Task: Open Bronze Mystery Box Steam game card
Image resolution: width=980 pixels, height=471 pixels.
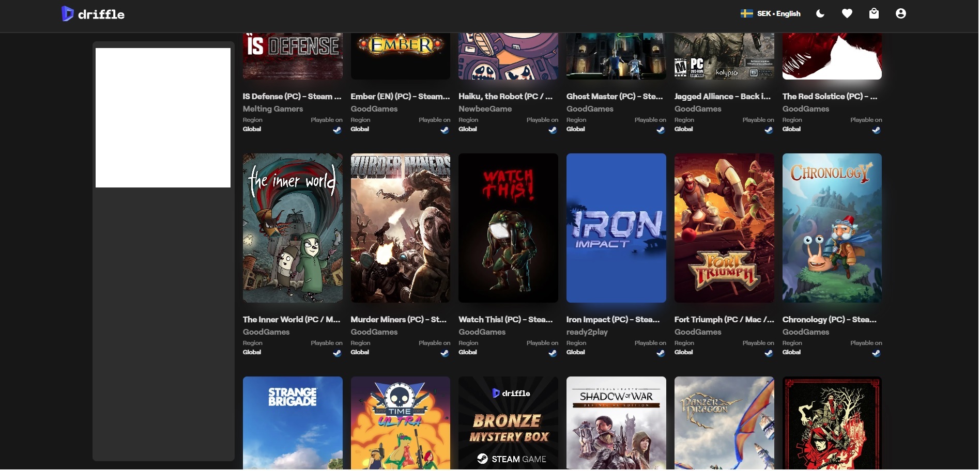Action: (x=508, y=423)
